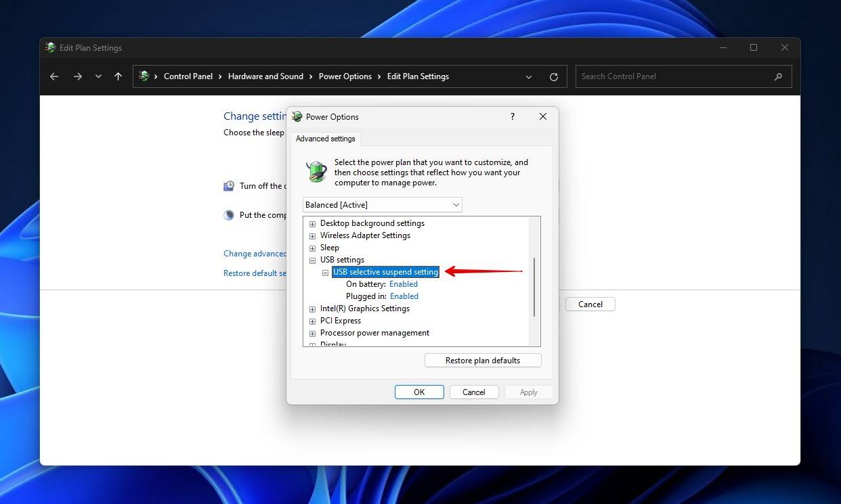Expand address bar history dropdown

(x=529, y=77)
